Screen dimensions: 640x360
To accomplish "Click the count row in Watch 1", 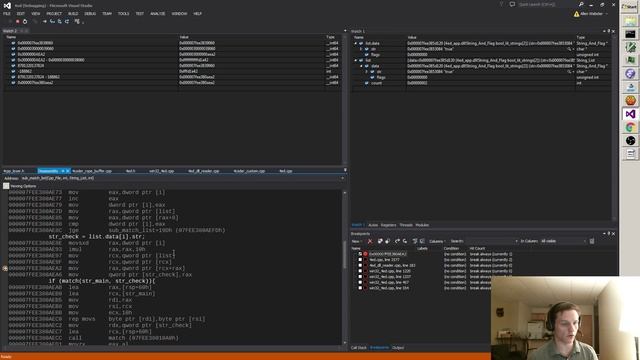I will 482,83.
